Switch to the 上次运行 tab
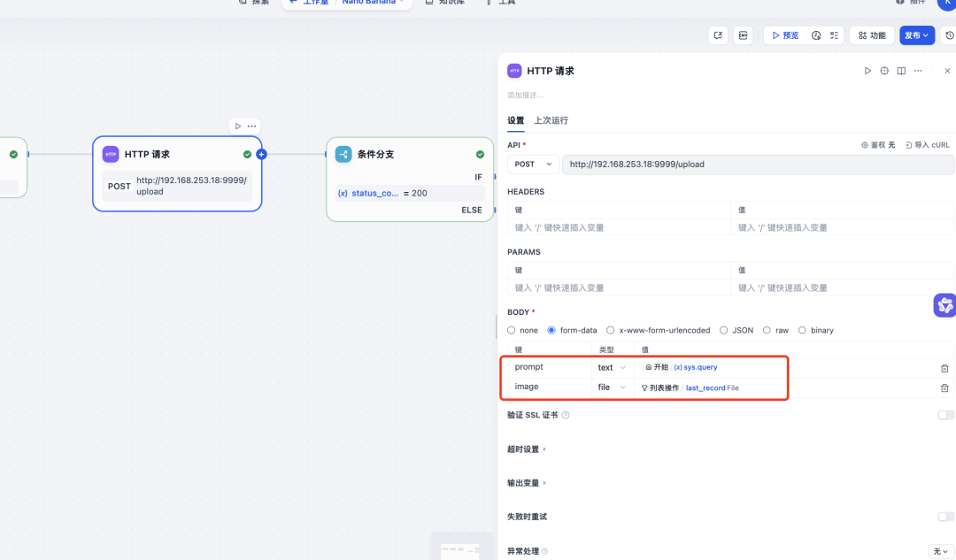Image resolution: width=956 pixels, height=560 pixels. (x=551, y=120)
